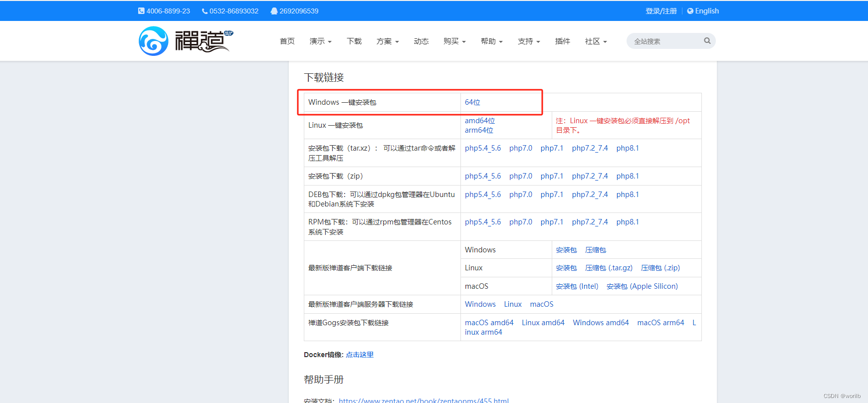Click php8.1 in the RPM row
Viewport: 868px width, 403px height.
(x=628, y=222)
